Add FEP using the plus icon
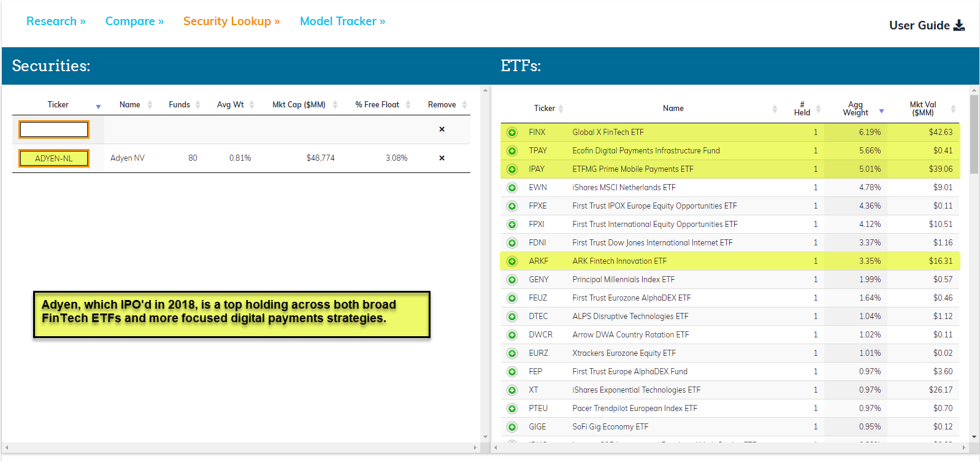The height and width of the screenshot is (462, 980). (512, 372)
